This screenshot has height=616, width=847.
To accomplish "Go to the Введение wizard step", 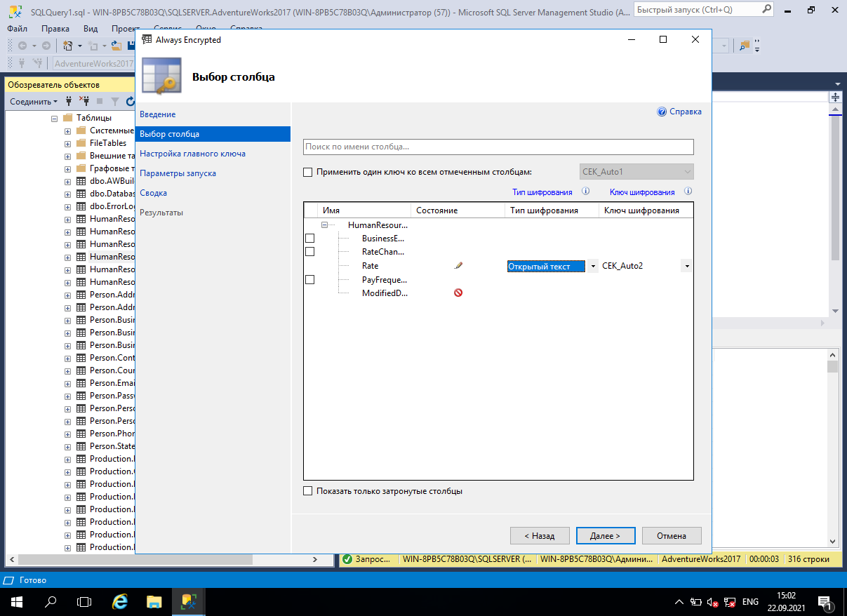I will click(158, 114).
